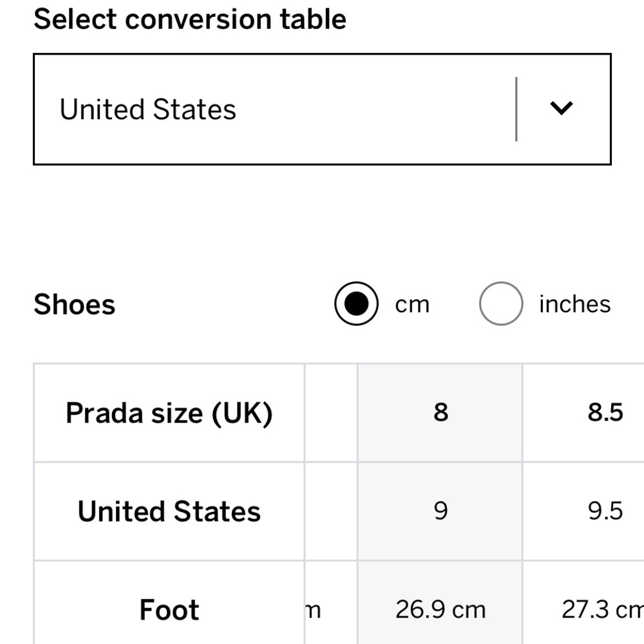644x644 pixels.
Task: Select Prada size 8.5 column cell
Action: click(583, 413)
